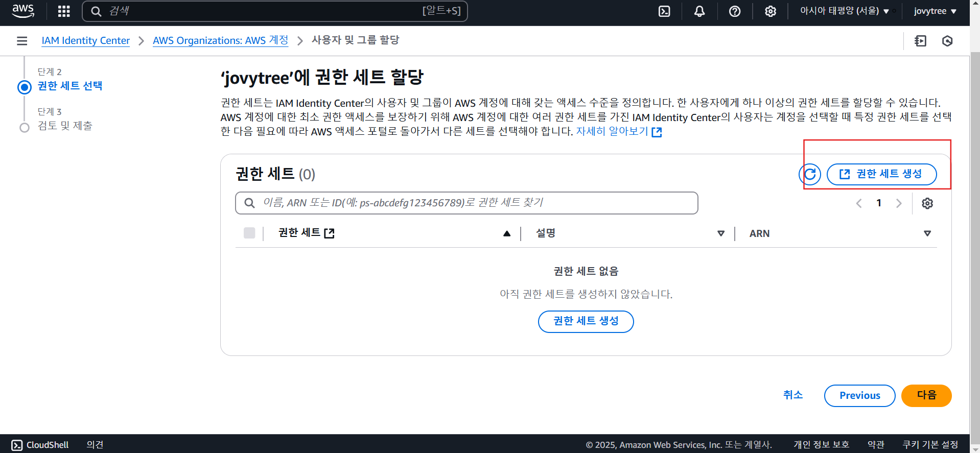Toggle the select-all checkbox in table header
The height and width of the screenshot is (453, 980).
click(249, 233)
